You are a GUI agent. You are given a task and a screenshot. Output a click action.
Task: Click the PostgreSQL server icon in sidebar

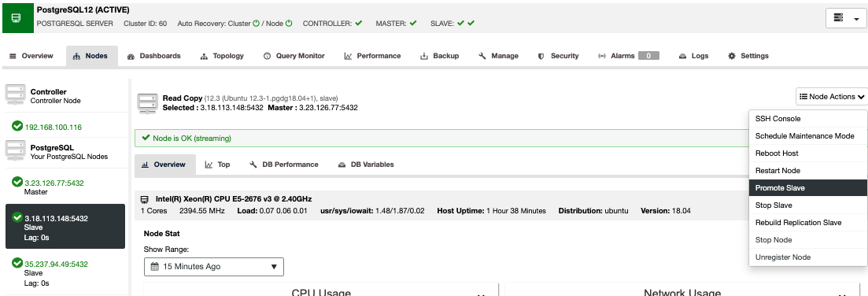click(16, 150)
